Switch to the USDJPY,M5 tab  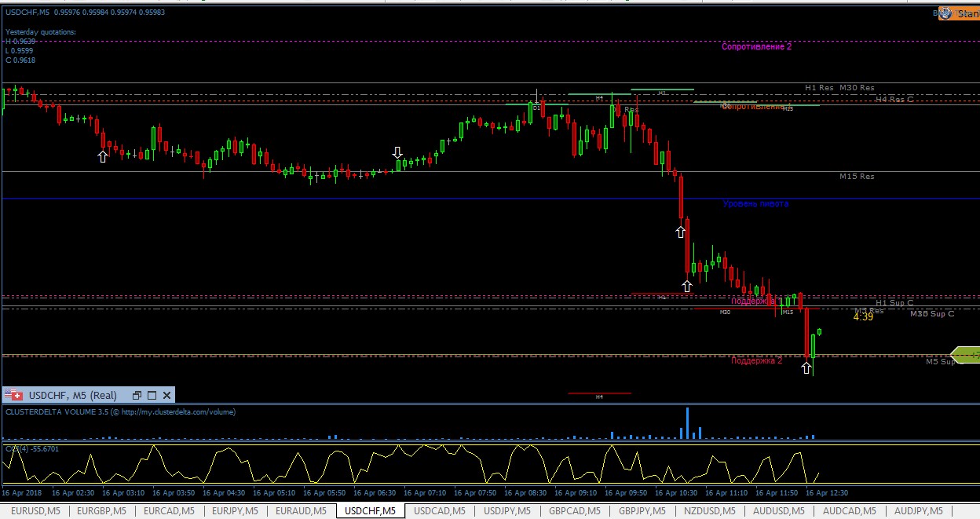[506, 511]
